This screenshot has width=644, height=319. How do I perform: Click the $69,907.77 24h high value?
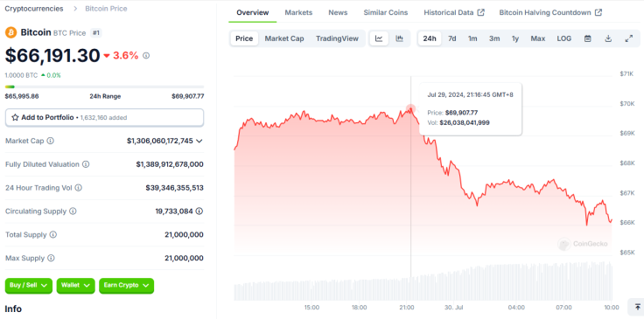[x=188, y=96]
